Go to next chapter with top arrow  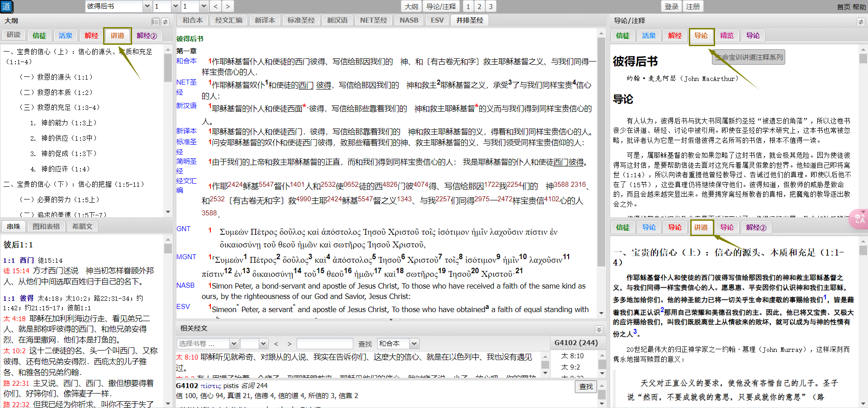228,6
